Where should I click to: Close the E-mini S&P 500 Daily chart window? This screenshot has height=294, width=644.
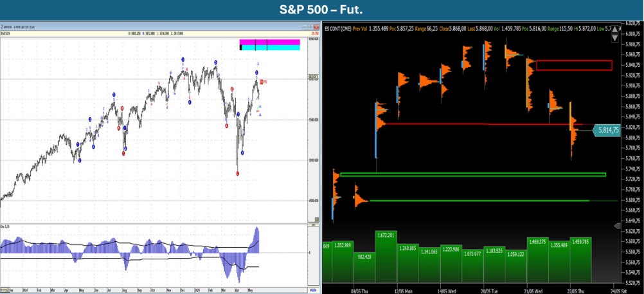point(316,27)
